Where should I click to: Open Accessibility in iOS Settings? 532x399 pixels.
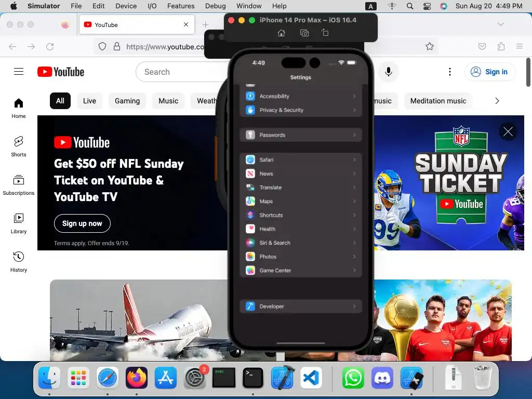[301, 96]
